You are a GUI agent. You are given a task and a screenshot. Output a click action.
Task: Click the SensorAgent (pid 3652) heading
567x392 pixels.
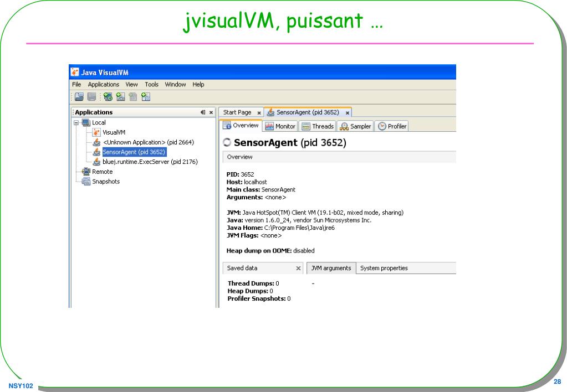click(x=290, y=142)
